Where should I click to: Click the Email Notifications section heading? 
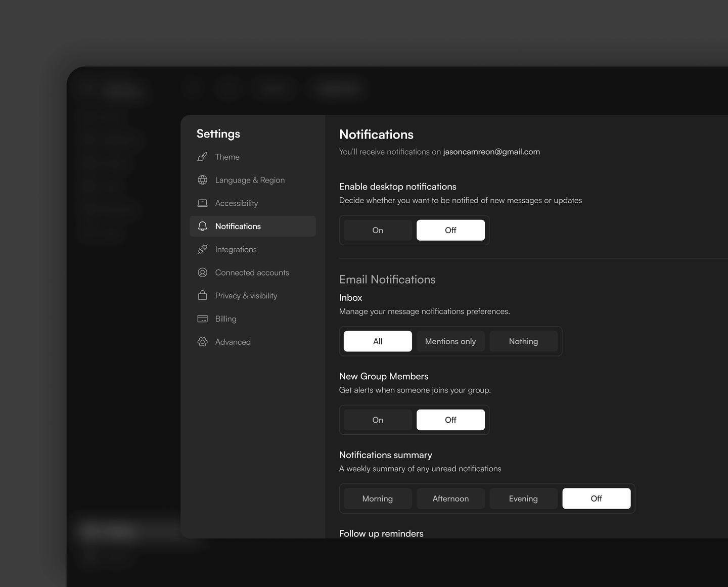(x=387, y=280)
